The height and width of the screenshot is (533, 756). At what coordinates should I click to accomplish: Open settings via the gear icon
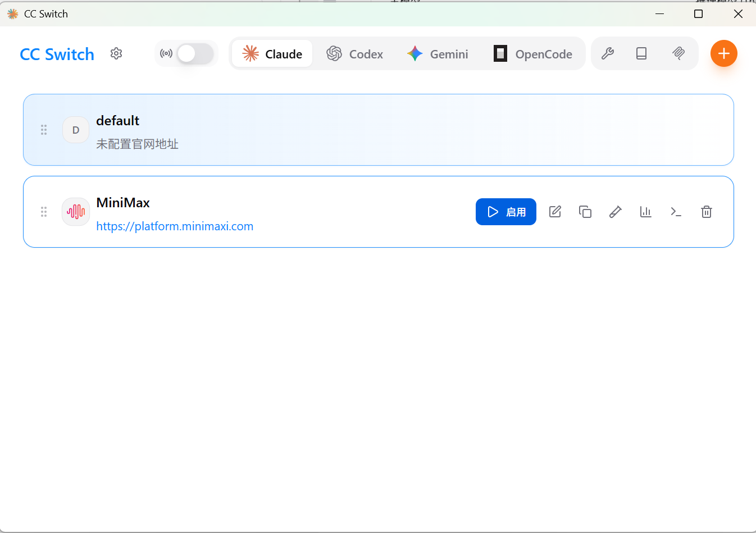click(116, 53)
